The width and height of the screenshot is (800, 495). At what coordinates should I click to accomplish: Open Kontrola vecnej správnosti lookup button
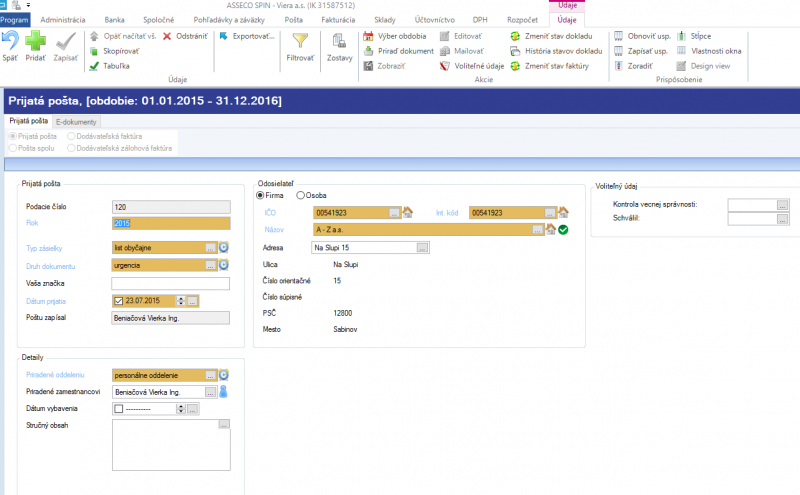(x=782, y=205)
